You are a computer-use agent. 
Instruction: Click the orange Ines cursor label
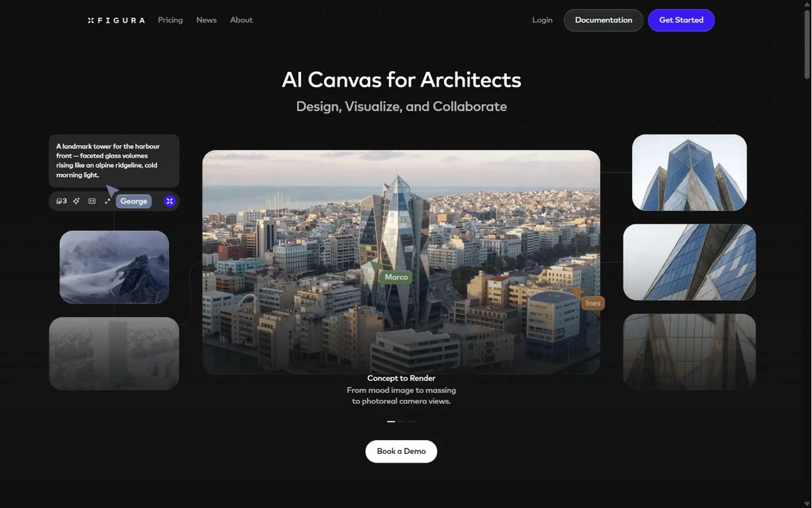(593, 303)
